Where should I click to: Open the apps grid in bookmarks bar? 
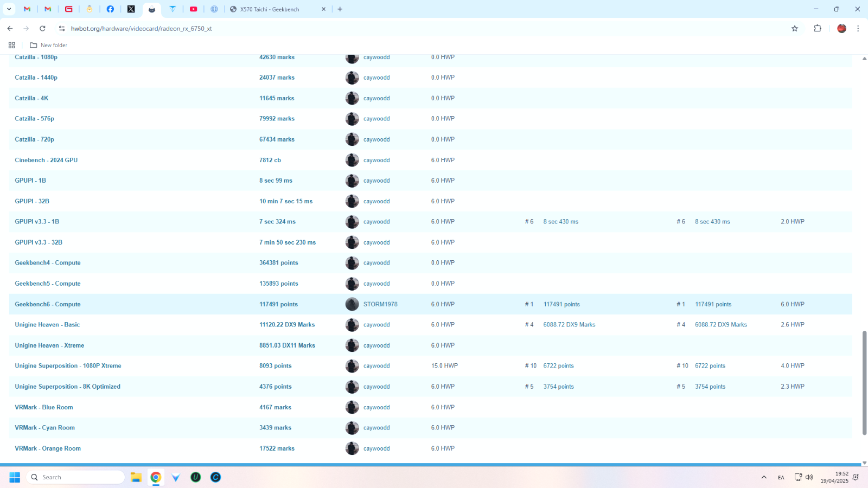tap(12, 45)
